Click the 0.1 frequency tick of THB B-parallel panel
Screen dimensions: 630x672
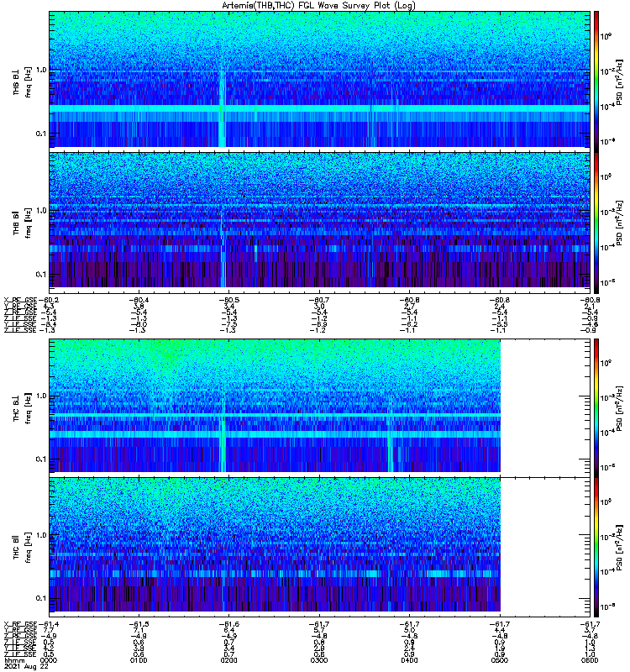41,275
